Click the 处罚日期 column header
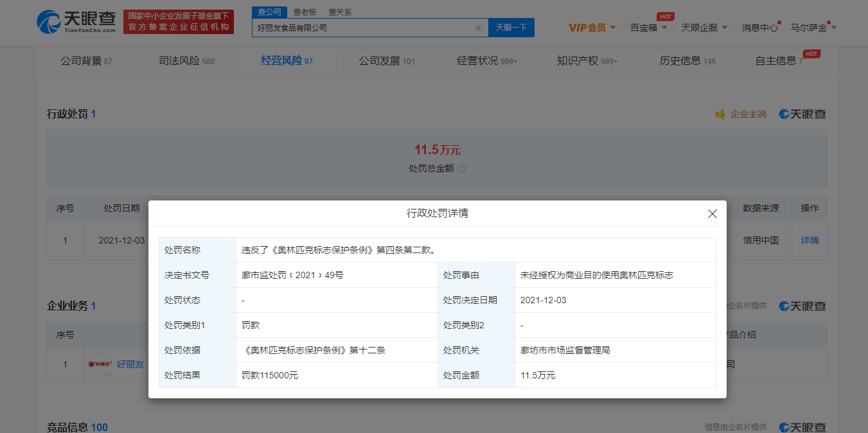Screen dimensions: 868x433 coord(121,208)
